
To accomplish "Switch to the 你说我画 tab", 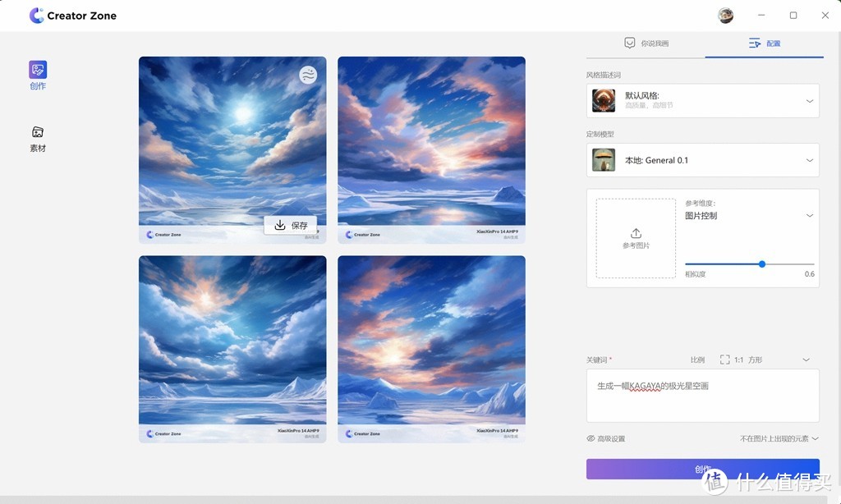I will tap(646, 44).
